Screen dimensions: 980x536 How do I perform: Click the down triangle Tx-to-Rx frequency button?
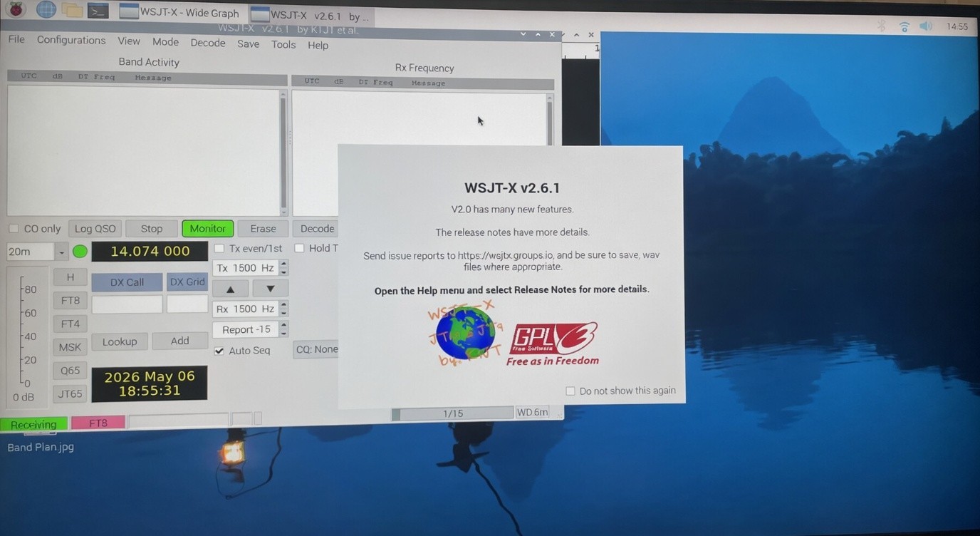tap(270, 289)
